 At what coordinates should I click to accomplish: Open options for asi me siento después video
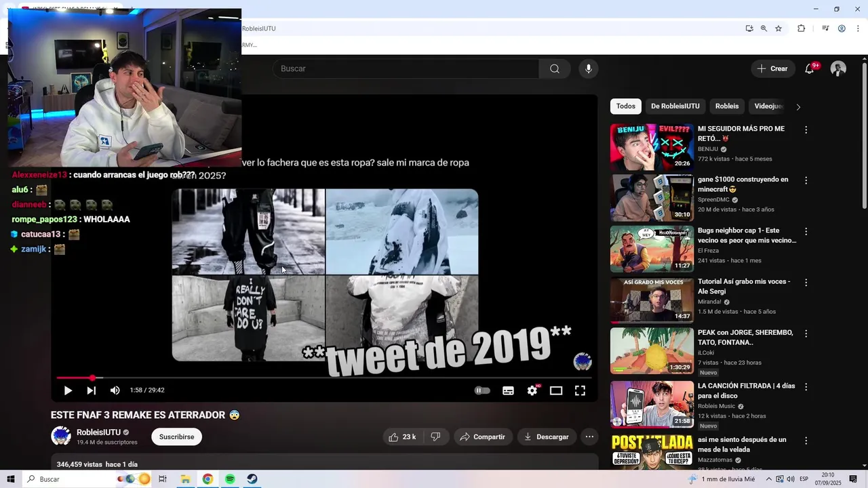pos(806,441)
